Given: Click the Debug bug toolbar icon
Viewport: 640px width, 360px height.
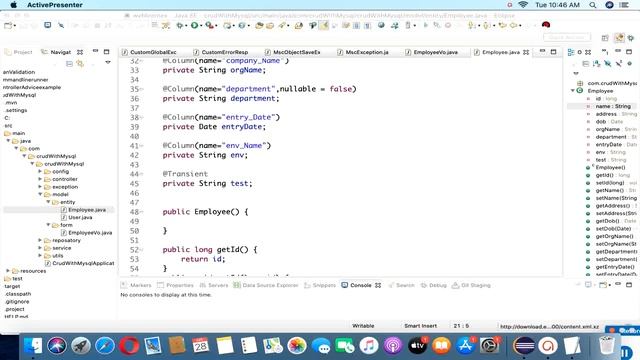Looking at the screenshot, I should tap(180, 25).
